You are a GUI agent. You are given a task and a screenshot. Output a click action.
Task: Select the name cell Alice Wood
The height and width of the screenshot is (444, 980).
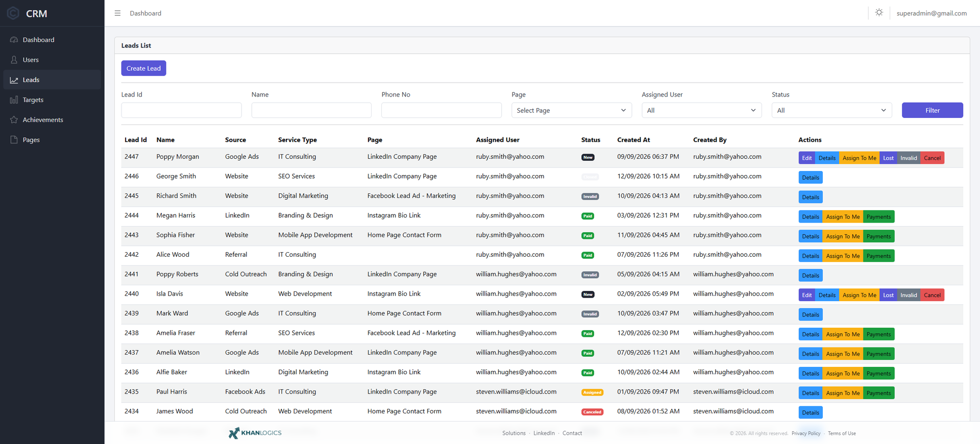[173, 255]
